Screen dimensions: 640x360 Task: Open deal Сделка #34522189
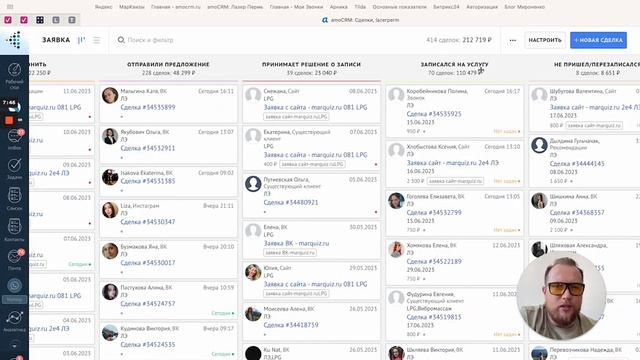[x=434, y=261]
